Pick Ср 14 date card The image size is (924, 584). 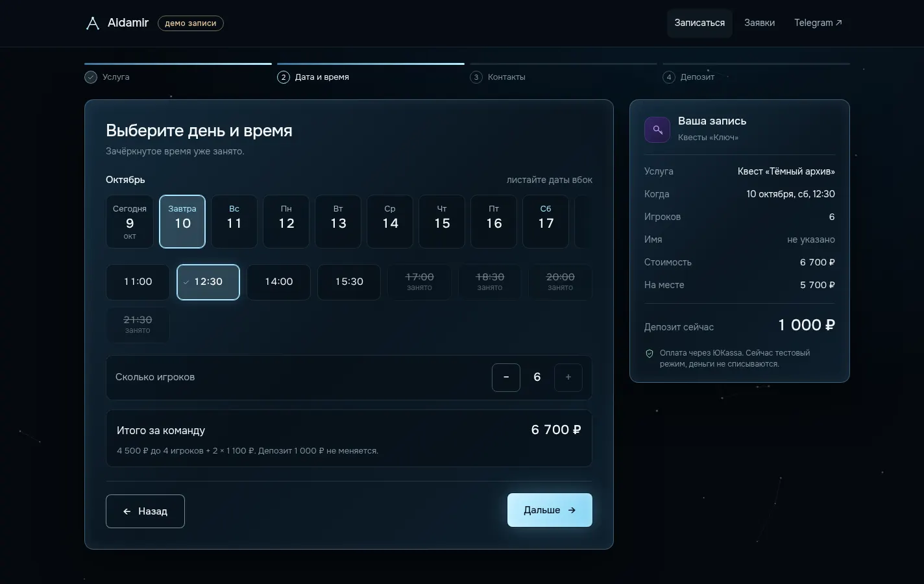pyautogui.click(x=390, y=222)
